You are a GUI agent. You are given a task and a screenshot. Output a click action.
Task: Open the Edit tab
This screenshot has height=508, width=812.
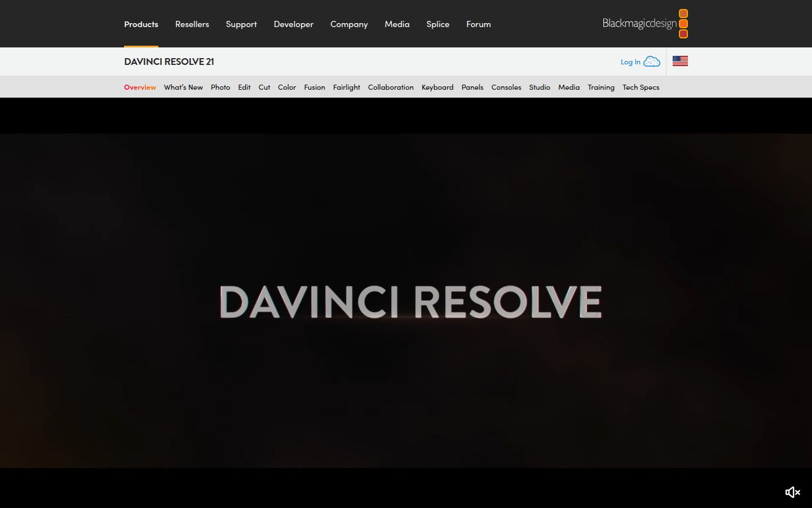click(244, 87)
